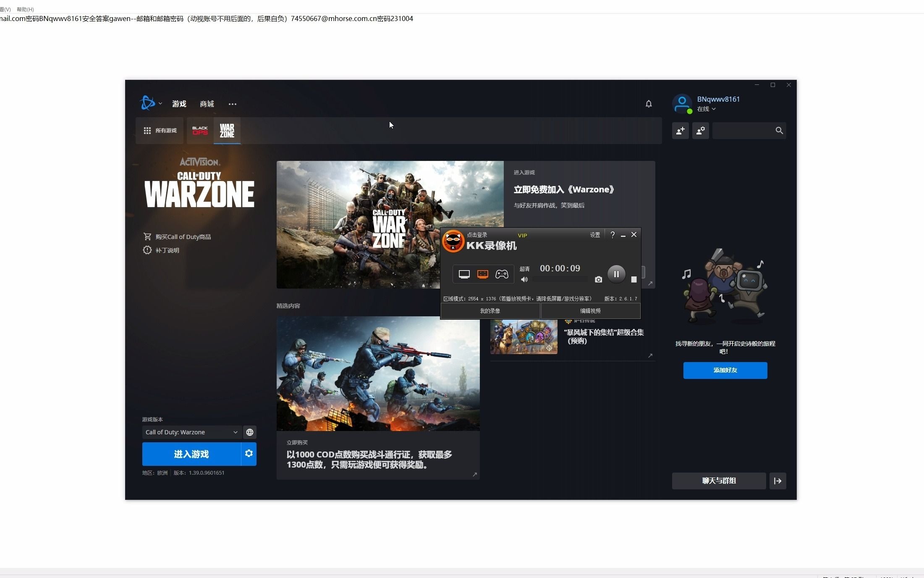Select gamepad game record mode
Viewport: 924px width, 578px height.
(x=502, y=274)
